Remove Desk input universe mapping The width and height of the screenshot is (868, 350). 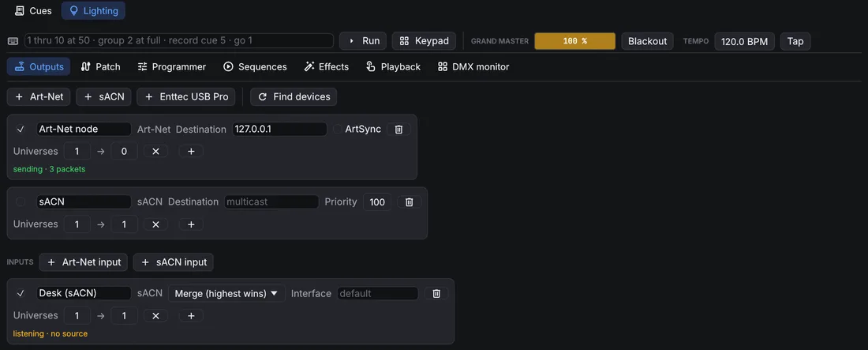pyautogui.click(x=155, y=315)
